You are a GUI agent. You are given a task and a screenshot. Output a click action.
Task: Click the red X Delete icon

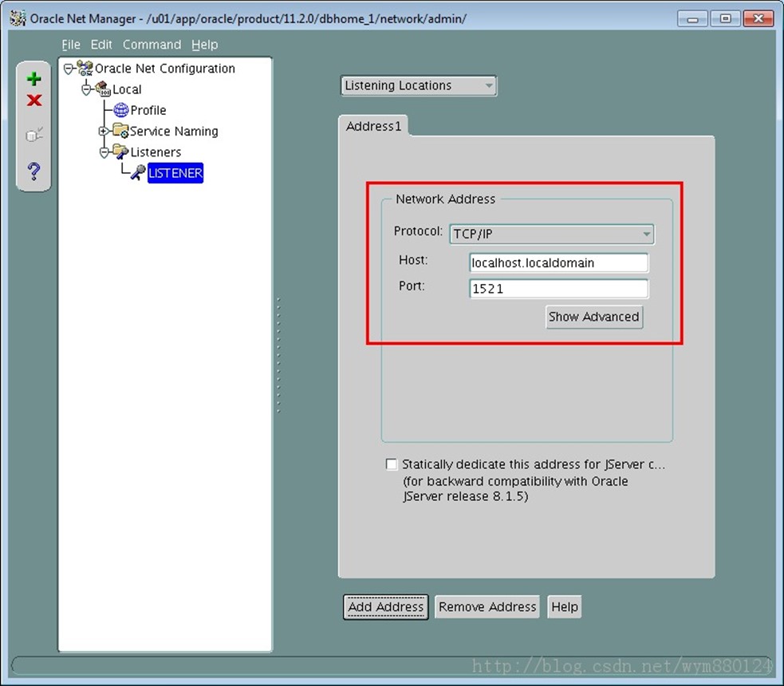(34, 100)
